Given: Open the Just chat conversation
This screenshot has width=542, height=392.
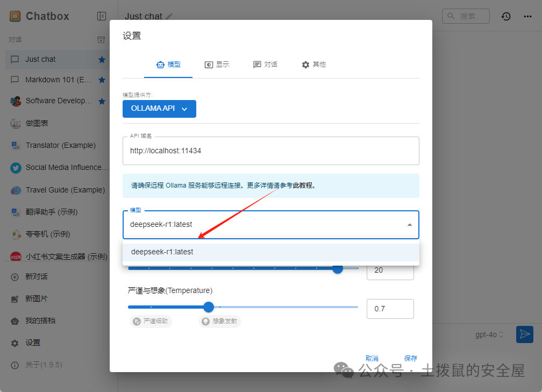Looking at the screenshot, I should [58, 60].
